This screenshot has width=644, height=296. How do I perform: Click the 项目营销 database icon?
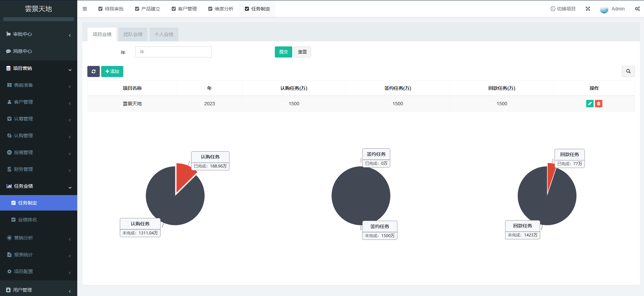8,68
